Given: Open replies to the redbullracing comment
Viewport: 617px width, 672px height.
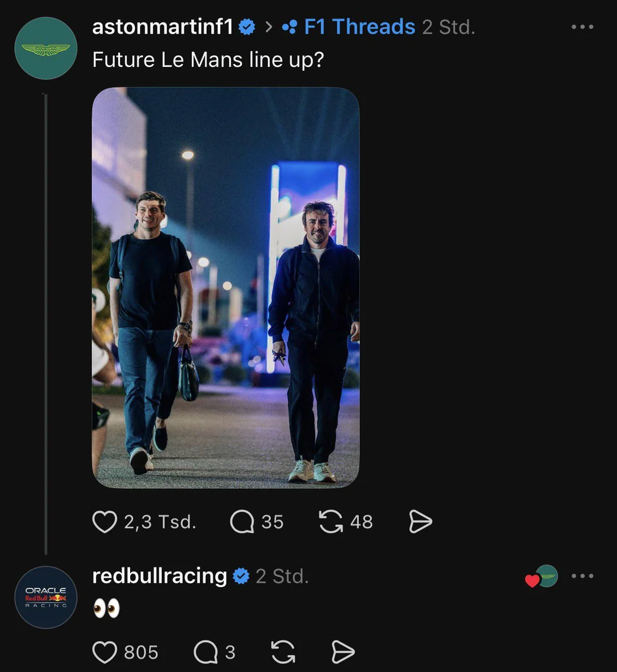Looking at the screenshot, I should 206,652.
